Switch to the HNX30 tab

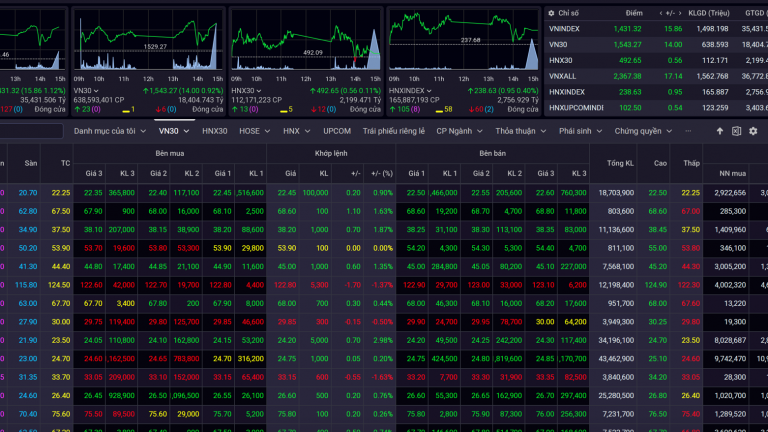coord(215,131)
